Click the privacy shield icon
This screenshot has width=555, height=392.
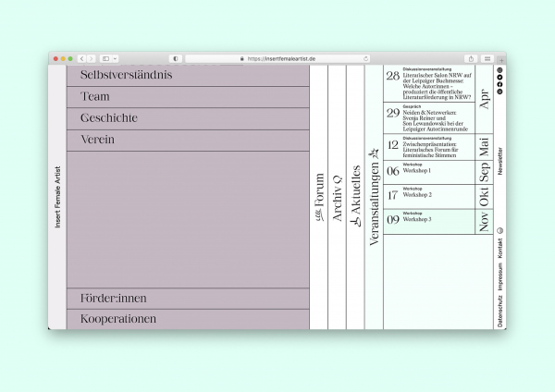click(176, 58)
